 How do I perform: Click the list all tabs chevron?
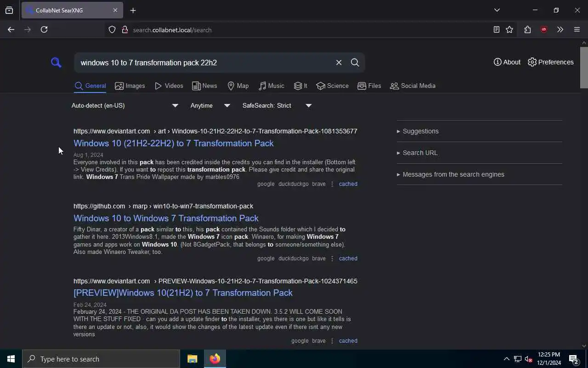tap(497, 10)
